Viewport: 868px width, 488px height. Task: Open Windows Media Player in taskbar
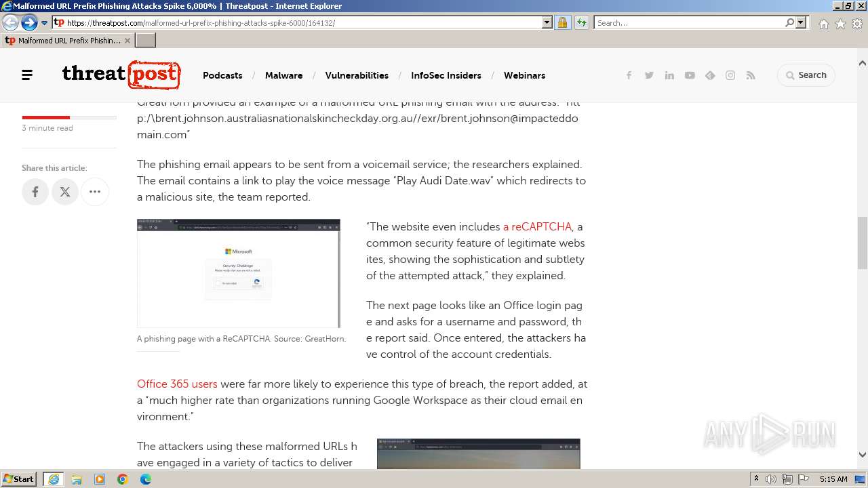[x=100, y=479]
